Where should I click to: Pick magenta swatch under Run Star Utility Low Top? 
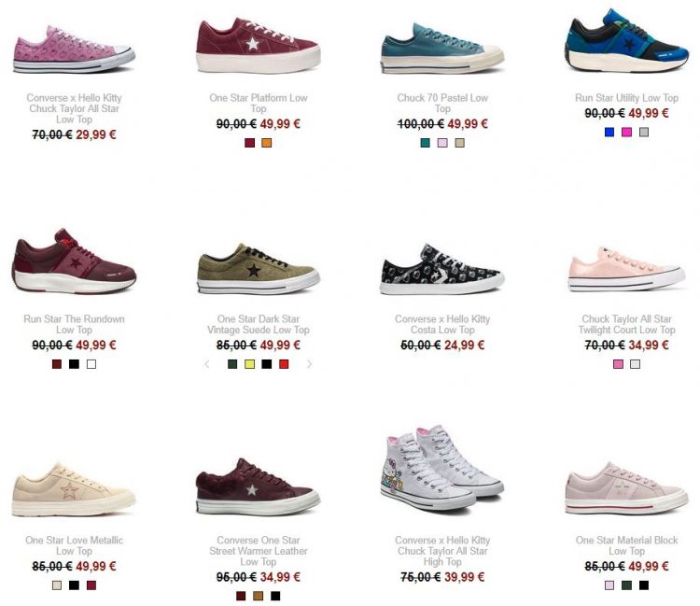tap(627, 133)
